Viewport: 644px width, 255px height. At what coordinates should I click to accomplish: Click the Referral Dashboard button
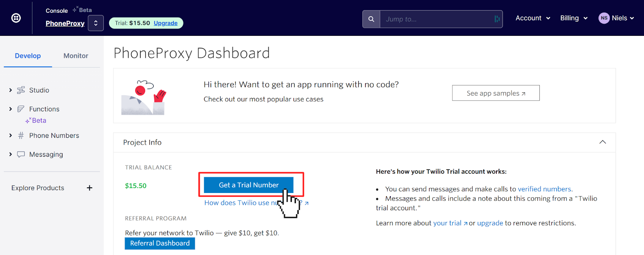(x=160, y=243)
